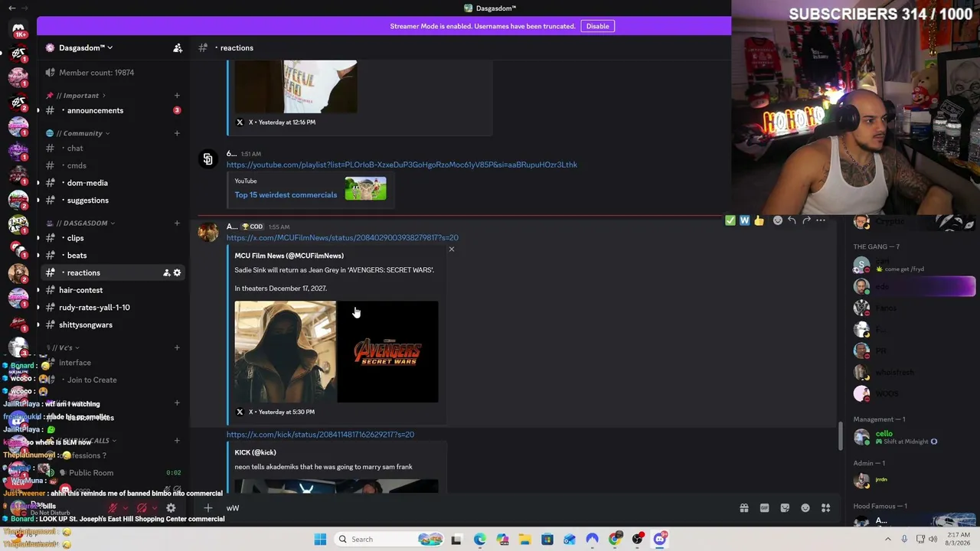Image resolution: width=980 pixels, height=551 pixels.
Task: Open Top 15 weirdest commercials video title
Action: [x=286, y=195]
